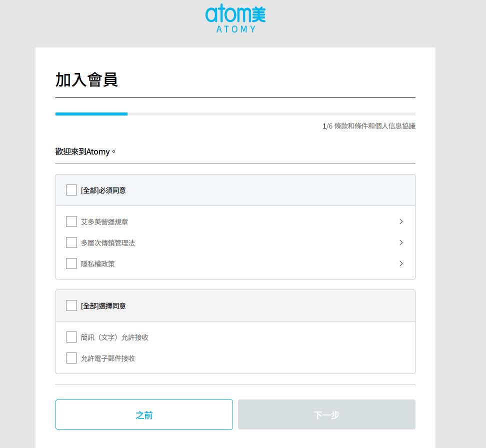
Task: Enable 簡訊（文字）允許接收 checkbox
Action: point(71,337)
